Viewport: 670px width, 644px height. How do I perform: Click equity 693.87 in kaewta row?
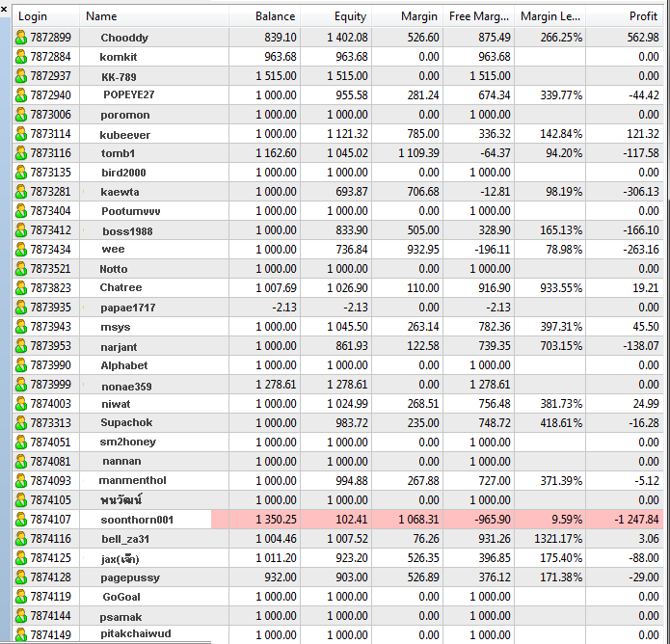[x=352, y=192]
